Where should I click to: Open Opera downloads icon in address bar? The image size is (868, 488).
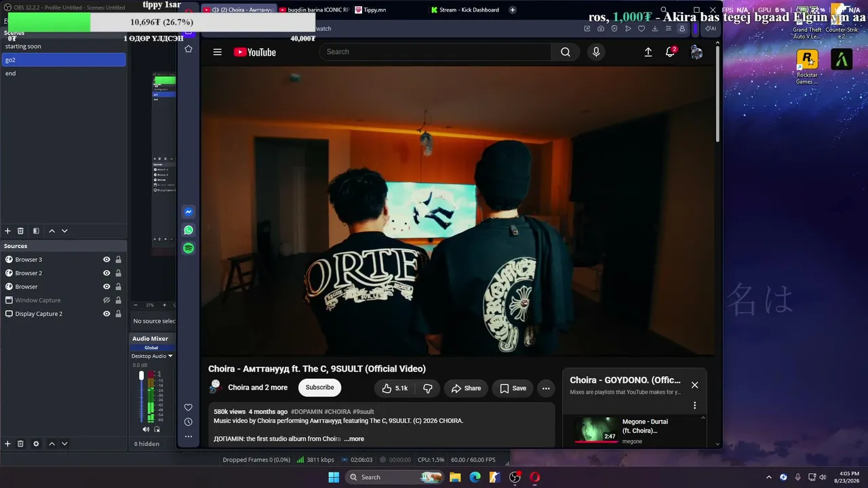pyautogui.click(x=655, y=28)
